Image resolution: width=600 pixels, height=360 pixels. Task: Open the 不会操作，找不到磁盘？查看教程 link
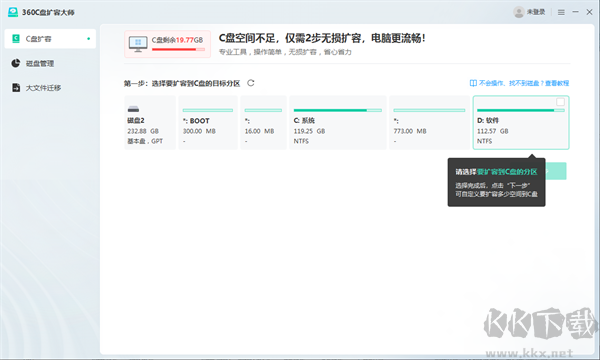click(x=524, y=83)
